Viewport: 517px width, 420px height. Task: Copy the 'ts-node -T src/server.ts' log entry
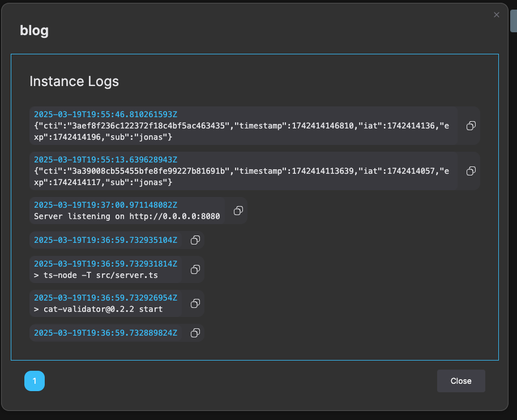195,269
